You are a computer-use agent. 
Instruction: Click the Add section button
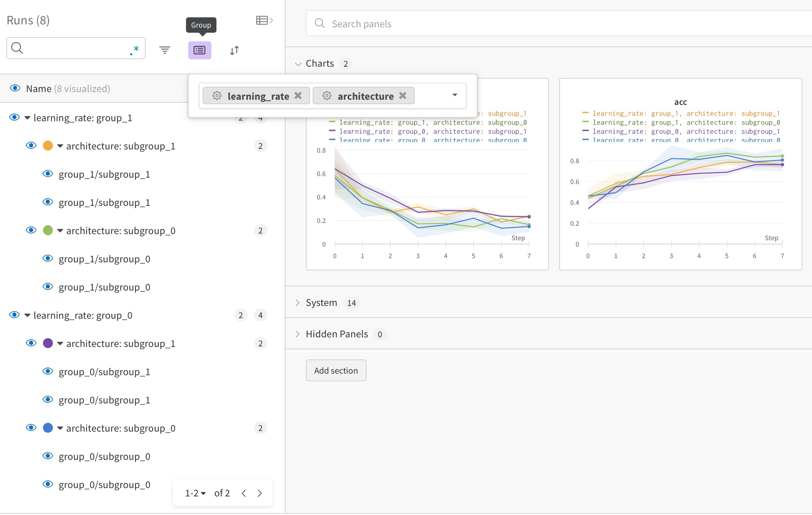pos(336,370)
